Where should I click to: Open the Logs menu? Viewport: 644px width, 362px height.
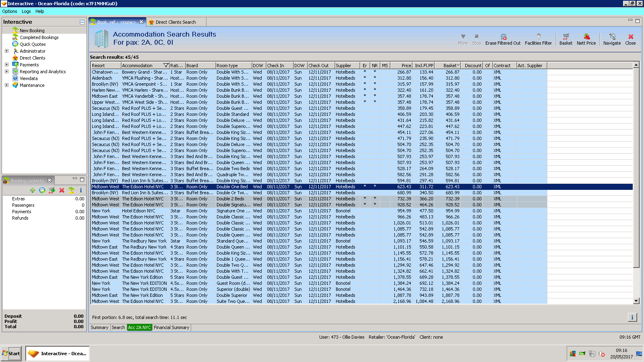click(26, 11)
